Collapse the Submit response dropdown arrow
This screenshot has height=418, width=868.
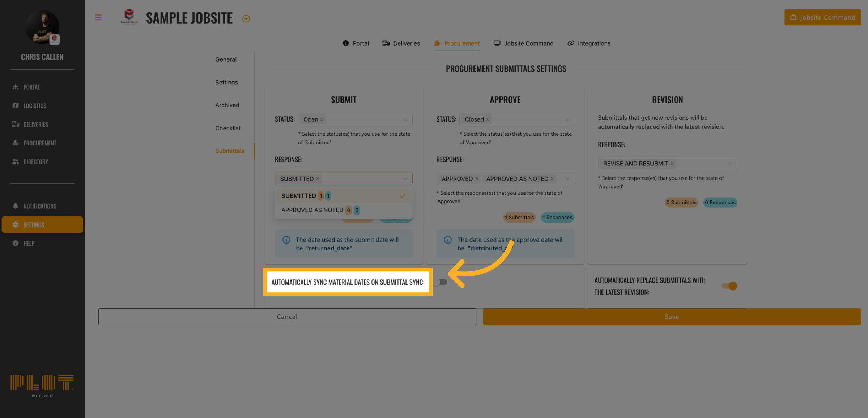pyautogui.click(x=405, y=179)
